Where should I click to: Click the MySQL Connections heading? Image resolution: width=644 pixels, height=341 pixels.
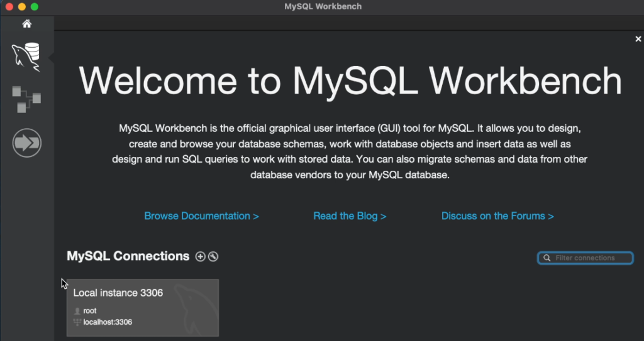pos(128,256)
